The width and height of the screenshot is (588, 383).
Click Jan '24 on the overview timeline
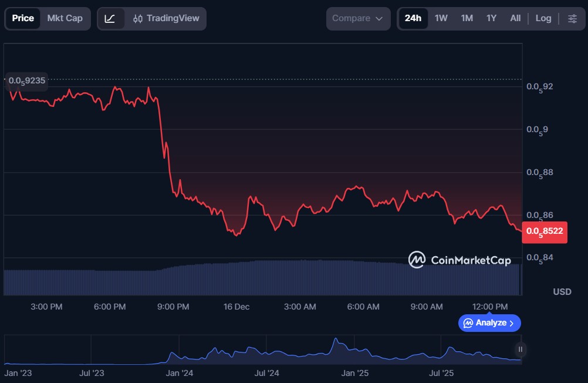[x=180, y=373]
